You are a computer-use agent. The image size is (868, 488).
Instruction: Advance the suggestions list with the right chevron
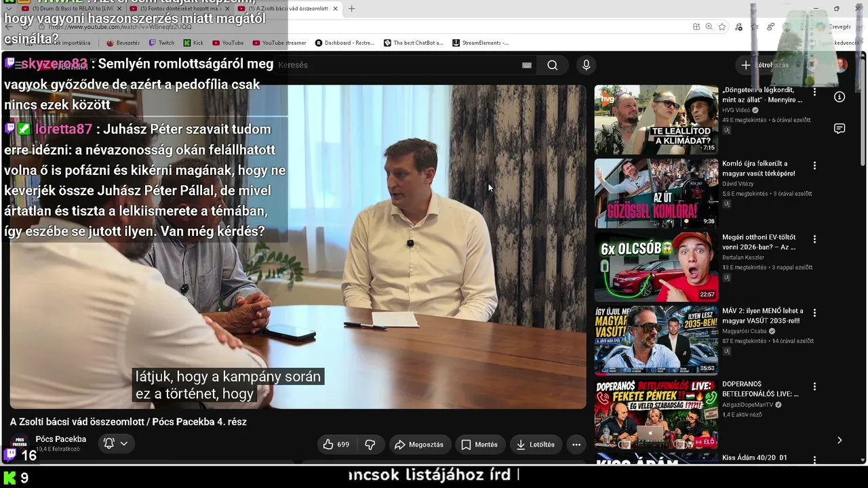(x=840, y=440)
